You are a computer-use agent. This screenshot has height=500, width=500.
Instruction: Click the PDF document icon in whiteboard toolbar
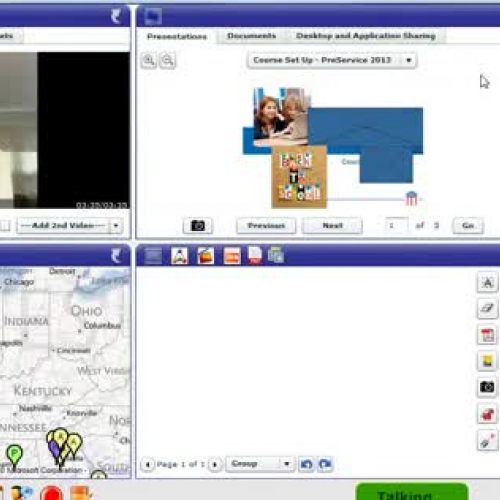coord(255,256)
